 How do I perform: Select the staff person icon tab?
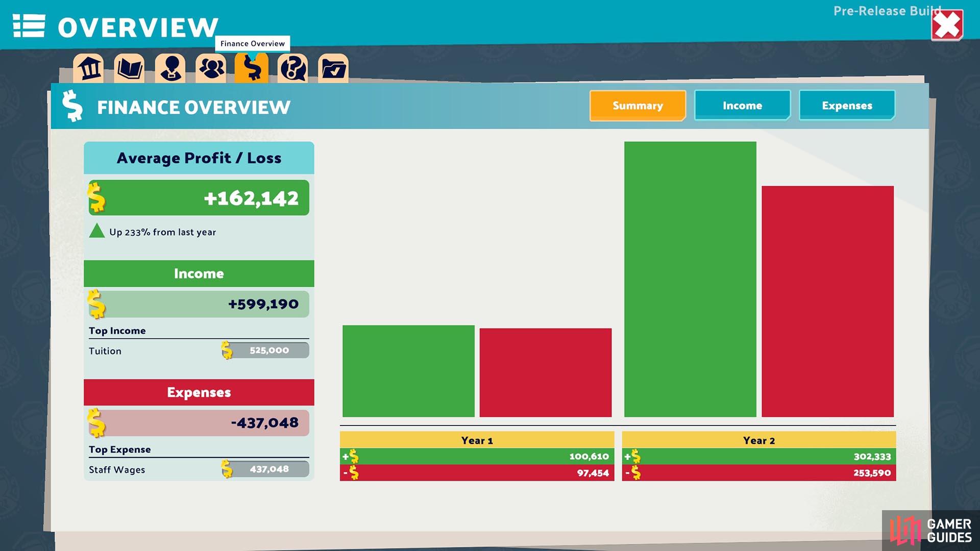click(x=170, y=68)
